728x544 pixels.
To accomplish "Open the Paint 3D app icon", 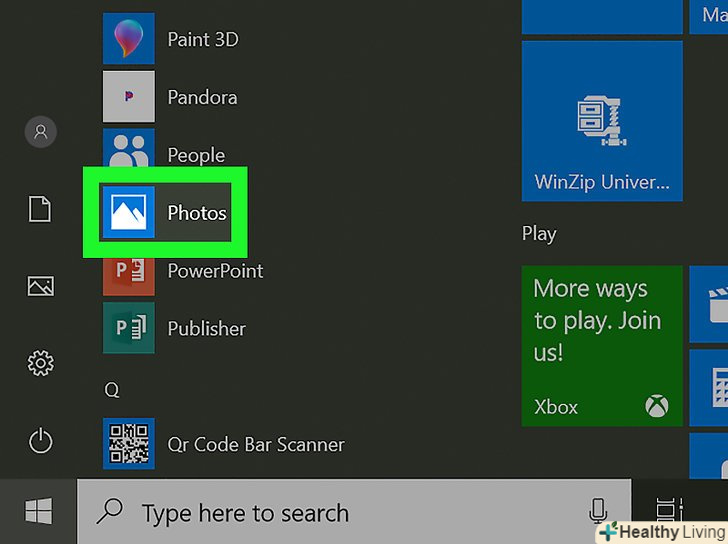I will click(129, 39).
